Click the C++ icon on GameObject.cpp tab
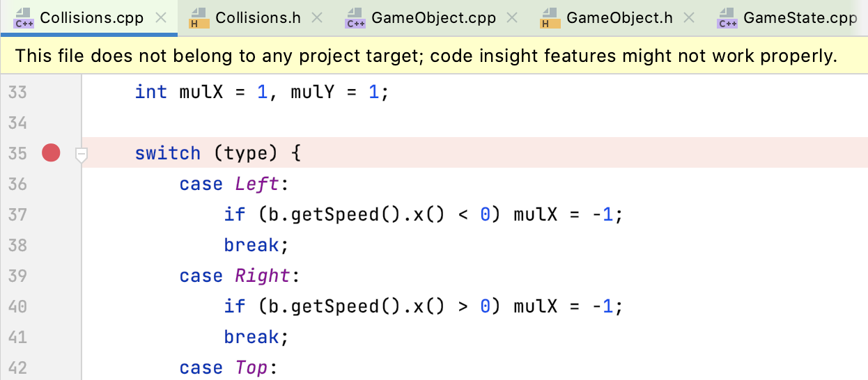This screenshot has width=868, height=380. pyautogui.click(x=355, y=19)
